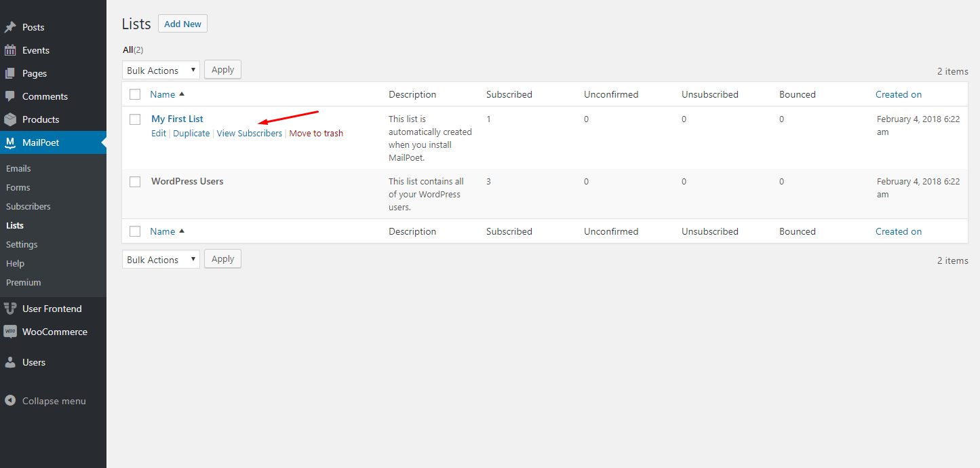The height and width of the screenshot is (468, 980).
Task: Click the Events calendar icon
Action: point(10,50)
